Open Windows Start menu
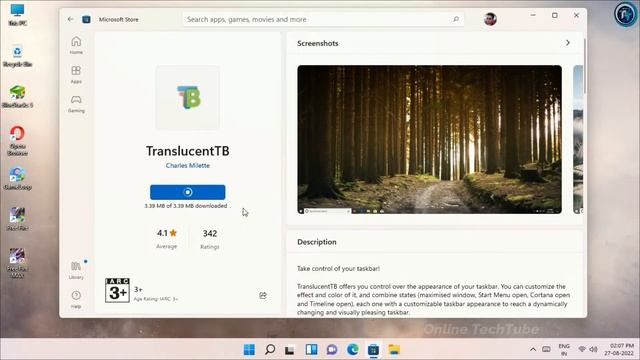640x360 pixels. tap(249, 349)
